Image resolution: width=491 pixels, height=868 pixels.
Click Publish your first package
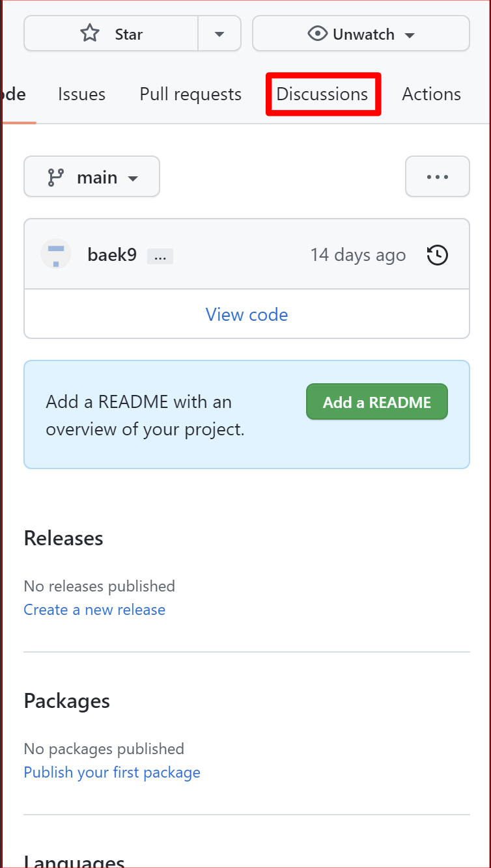(111, 772)
